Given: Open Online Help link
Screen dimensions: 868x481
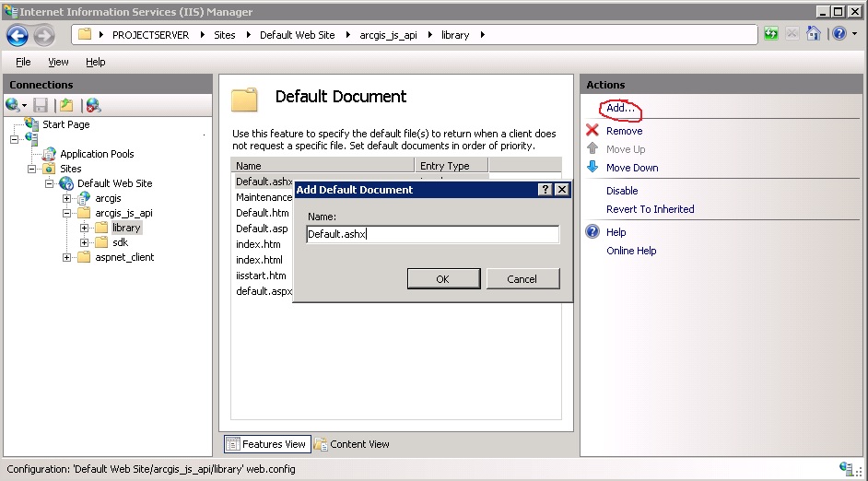Looking at the screenshot, I should (631, 251).
